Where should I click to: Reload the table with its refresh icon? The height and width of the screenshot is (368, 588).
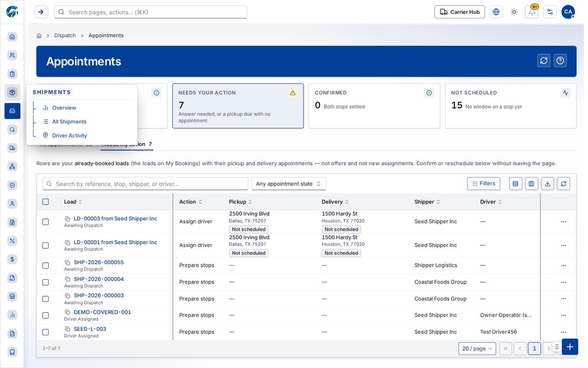(x=564, y=184)
